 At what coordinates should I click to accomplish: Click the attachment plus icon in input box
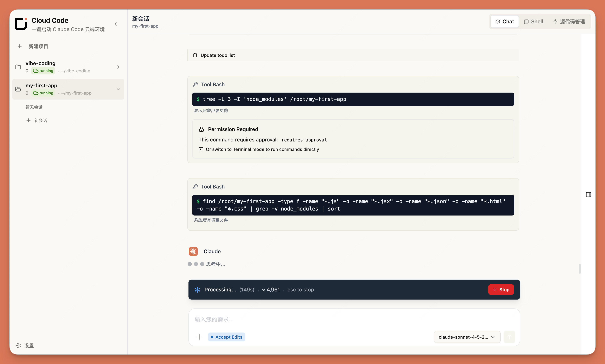pyautogui.click(x=199, y=337)
